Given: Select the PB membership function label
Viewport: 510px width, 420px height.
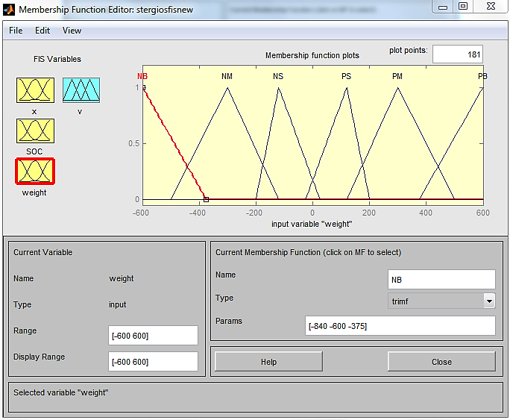Looking at the screenshot, I should coord(482,76).
